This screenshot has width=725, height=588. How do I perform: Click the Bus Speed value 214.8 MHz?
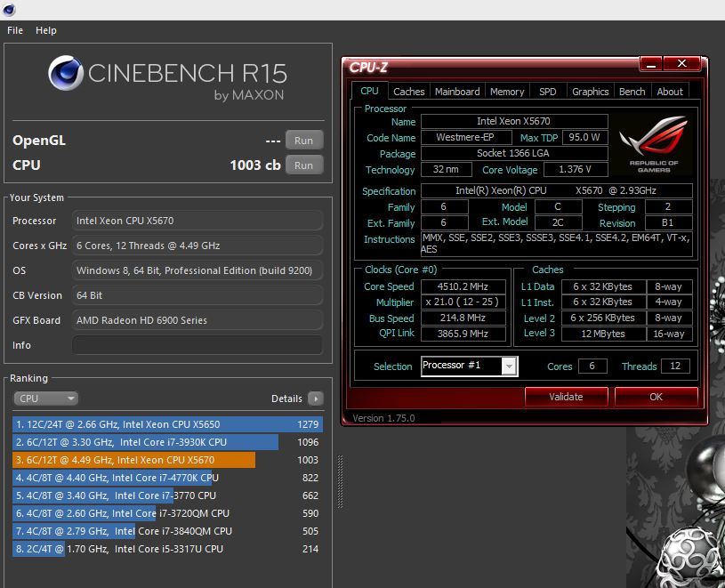pos(463,318)
